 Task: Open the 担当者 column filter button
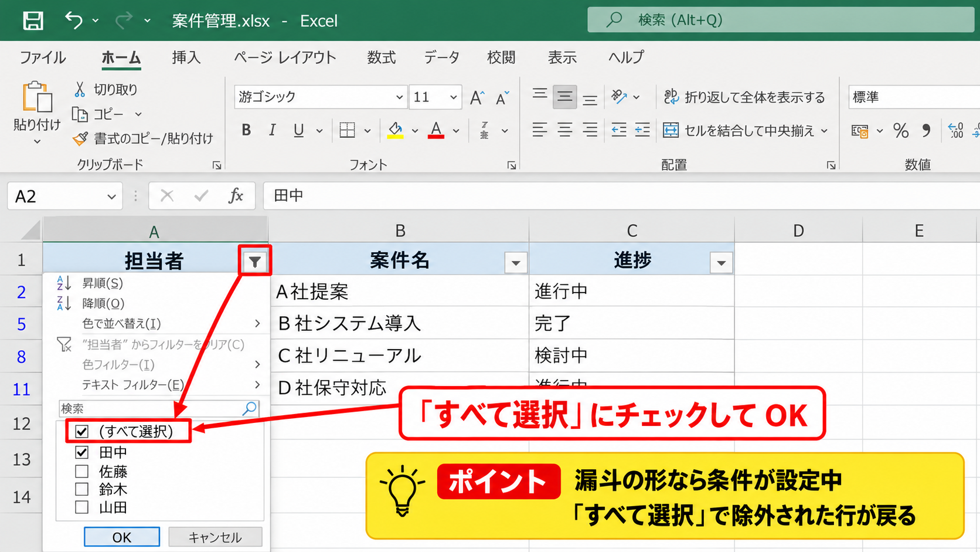254,262
